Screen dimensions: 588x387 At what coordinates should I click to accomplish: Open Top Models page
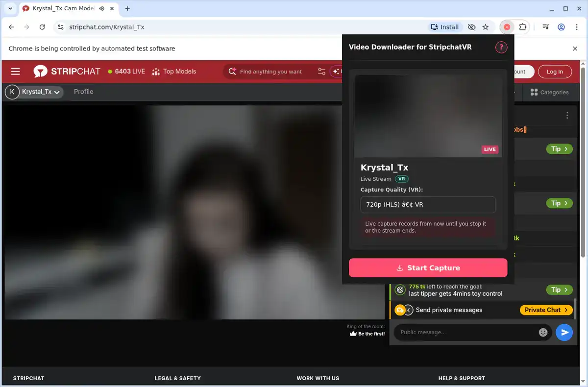pos(174,72)
